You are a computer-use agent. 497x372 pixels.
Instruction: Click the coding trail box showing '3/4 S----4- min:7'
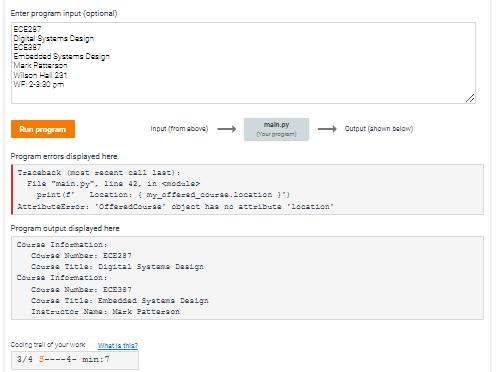click(x=75, y=361)
